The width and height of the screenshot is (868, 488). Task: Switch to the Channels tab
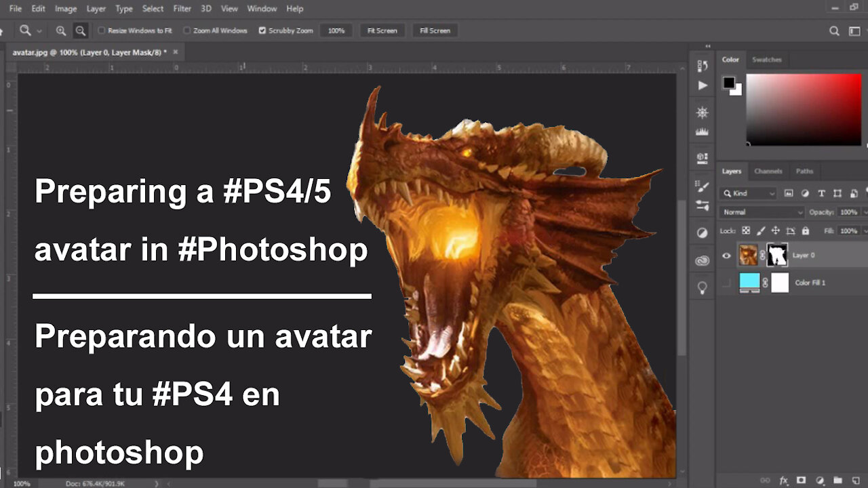(768, 171)
